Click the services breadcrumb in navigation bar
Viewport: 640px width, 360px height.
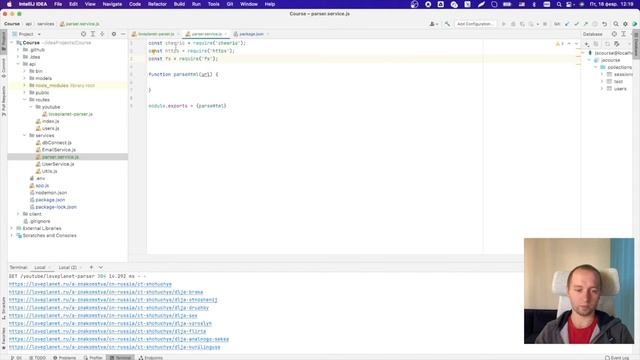coord(46,24)
